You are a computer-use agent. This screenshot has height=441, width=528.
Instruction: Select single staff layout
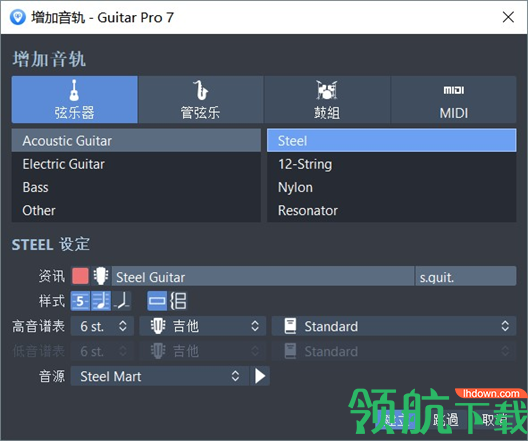[157, 301]
